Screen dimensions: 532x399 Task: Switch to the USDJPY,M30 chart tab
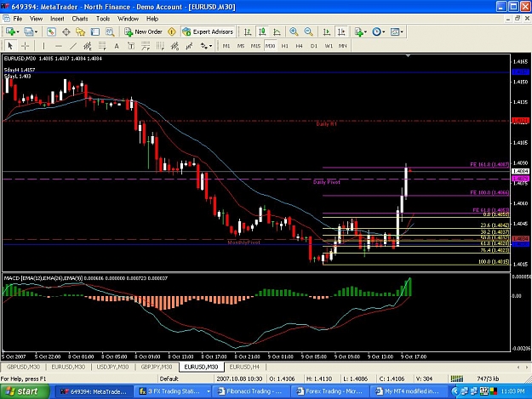click(x=112, y=367)
